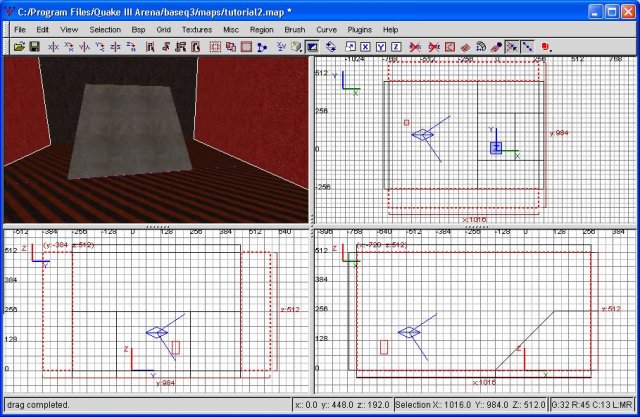Change views with the XYZ icon
640x417 pixels.
[281, 47]
